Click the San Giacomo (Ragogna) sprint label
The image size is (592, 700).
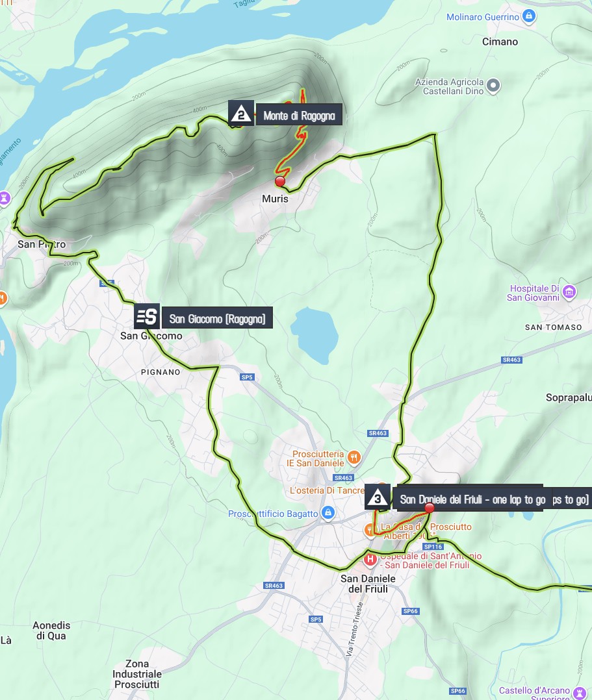tap(217, 318)
